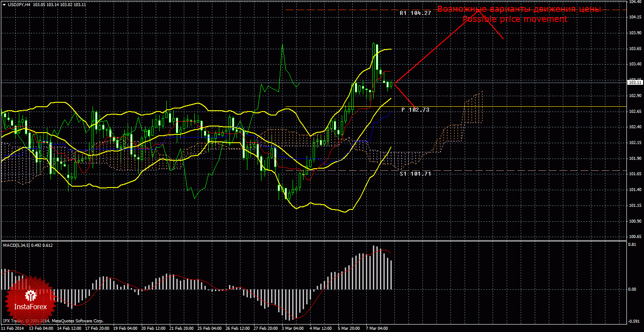Click the P 102.73 pivot label

[x=415, y=109]
